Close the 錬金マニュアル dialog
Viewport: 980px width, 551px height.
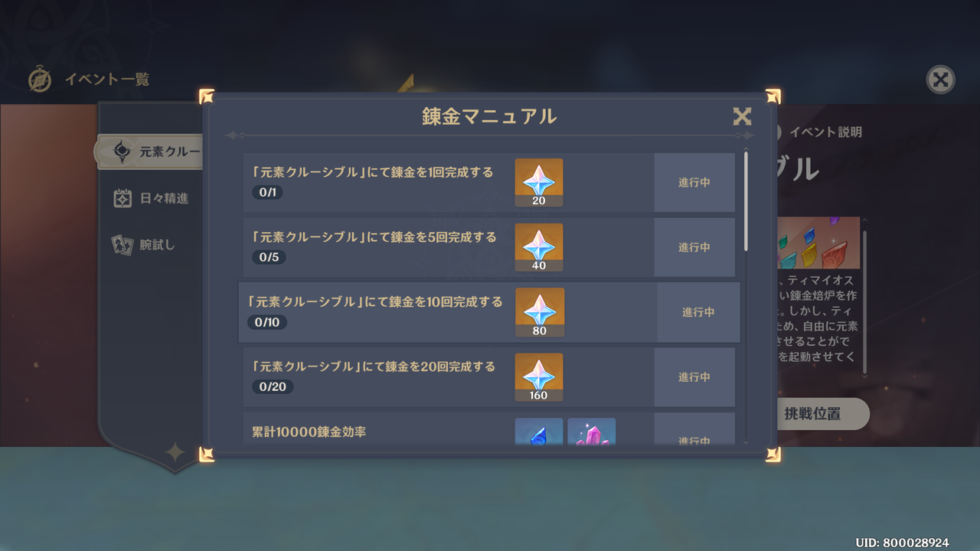point(742,116)
